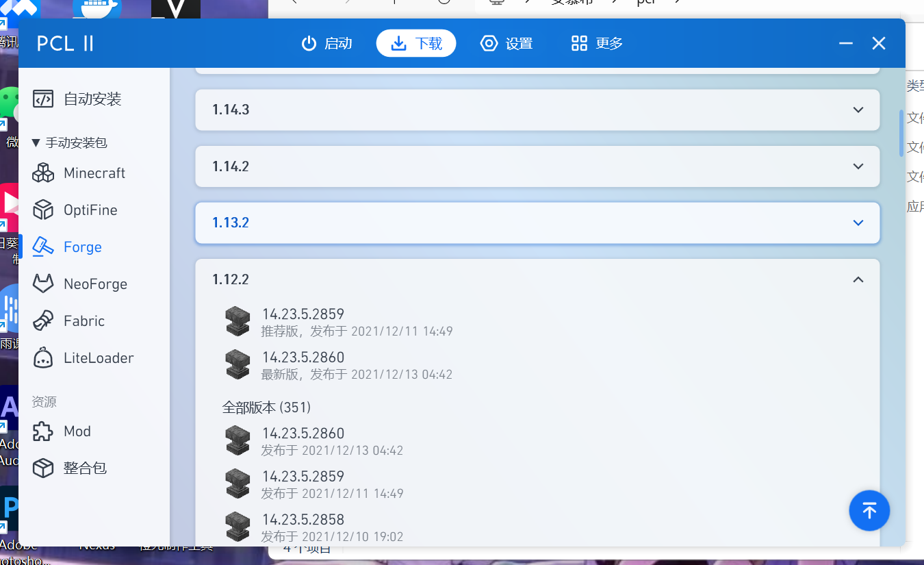
Task: Open the Forge sidebar entry
Action: point(94,247)
